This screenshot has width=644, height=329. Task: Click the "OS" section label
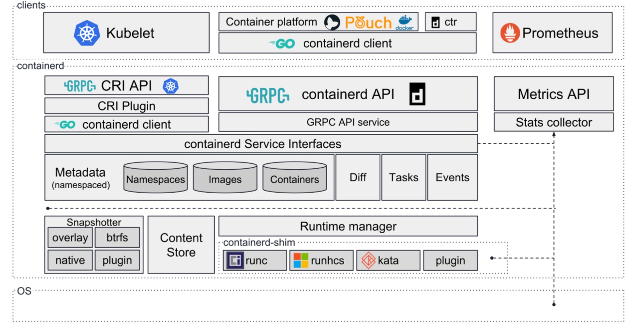point(24,291)
